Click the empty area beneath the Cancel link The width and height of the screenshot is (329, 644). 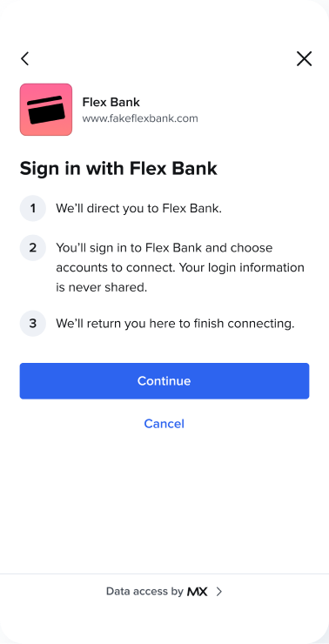pyautogui.click(x=164, y=501)
